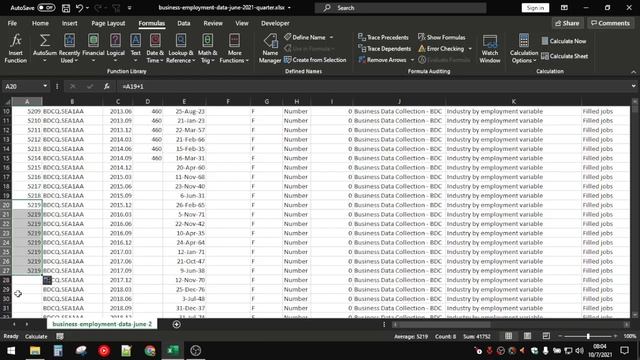Switch to the Developer tab

275,23
